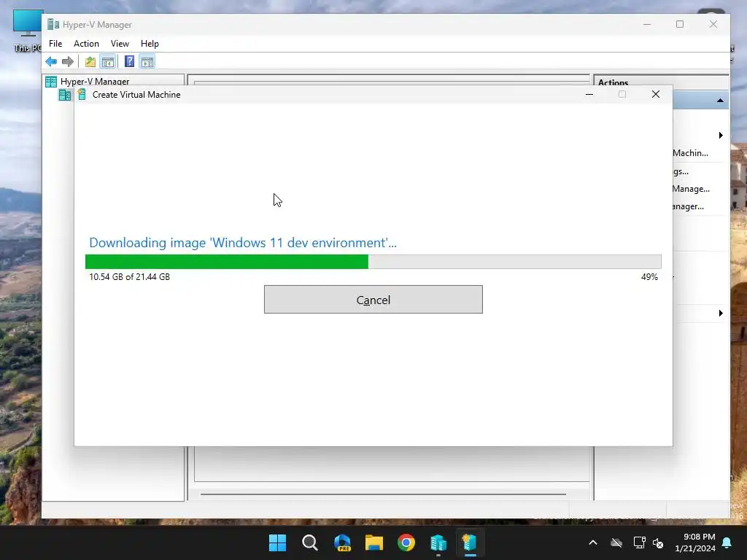Switch to Create Virtual Machine taskbar icon

pos(471,542)
